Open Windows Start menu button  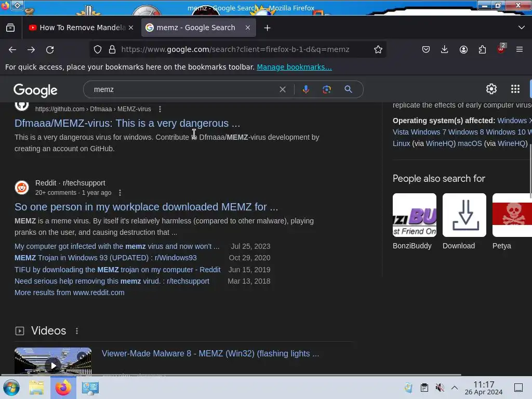tap(11, 388)
